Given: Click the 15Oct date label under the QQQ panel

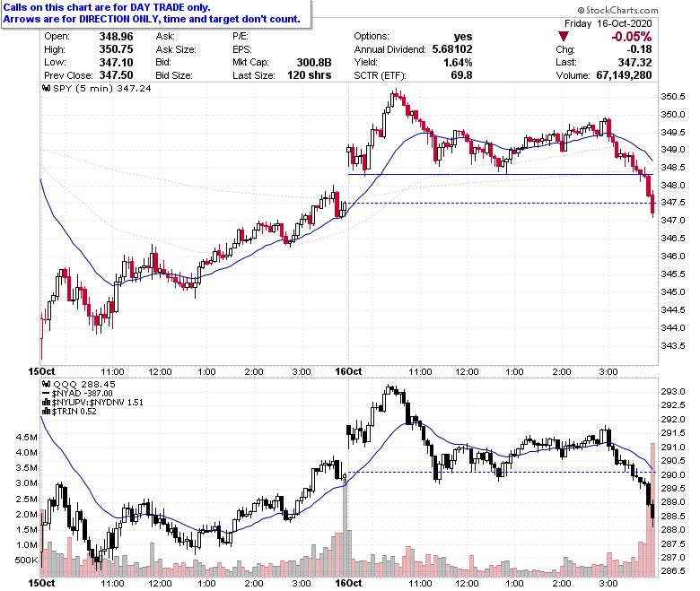Looking at the screenshot, I should click(41, 584).
